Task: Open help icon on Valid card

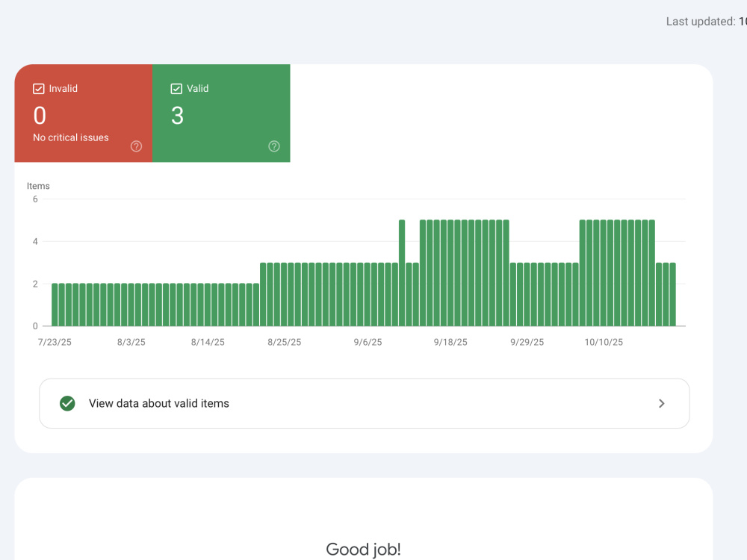Action: (x=274, y=146)
